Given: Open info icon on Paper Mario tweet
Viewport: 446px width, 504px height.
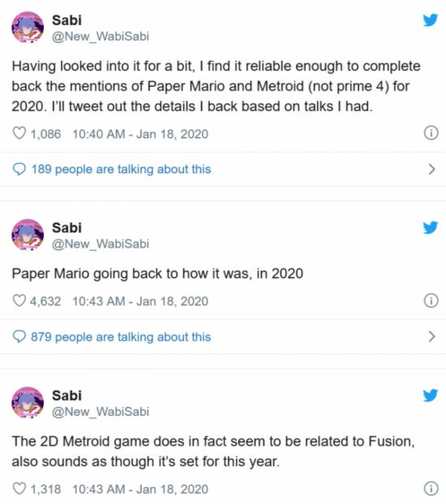Looking at the screenshot, I should click(x=431, y=301).
